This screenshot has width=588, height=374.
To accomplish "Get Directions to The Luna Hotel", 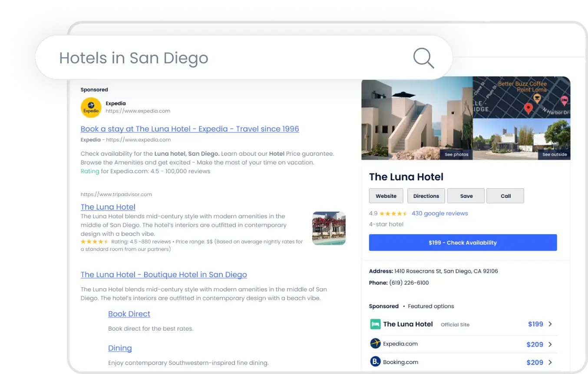I will click(x=426, y=196).
